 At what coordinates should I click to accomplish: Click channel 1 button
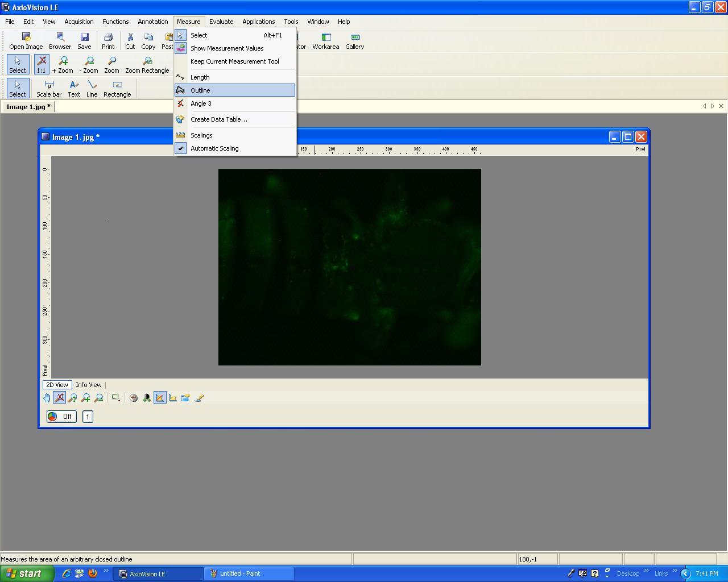pos(88,417)
